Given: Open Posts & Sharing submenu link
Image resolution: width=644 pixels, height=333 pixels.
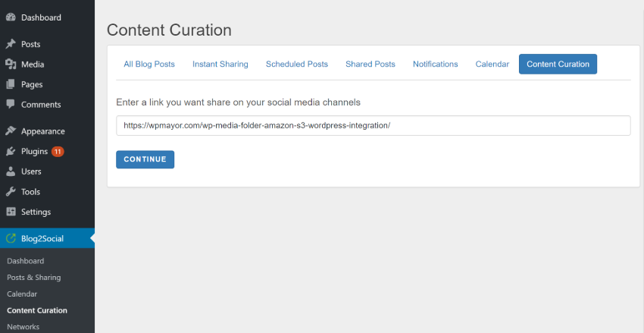Looking at the screenshot, I should (33, 278).
